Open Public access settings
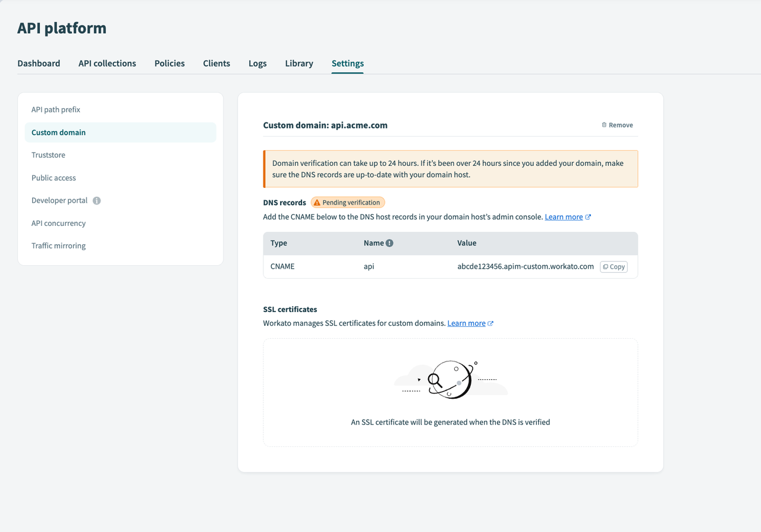This screenshot has width=761, height=532. tap(53, 177)
